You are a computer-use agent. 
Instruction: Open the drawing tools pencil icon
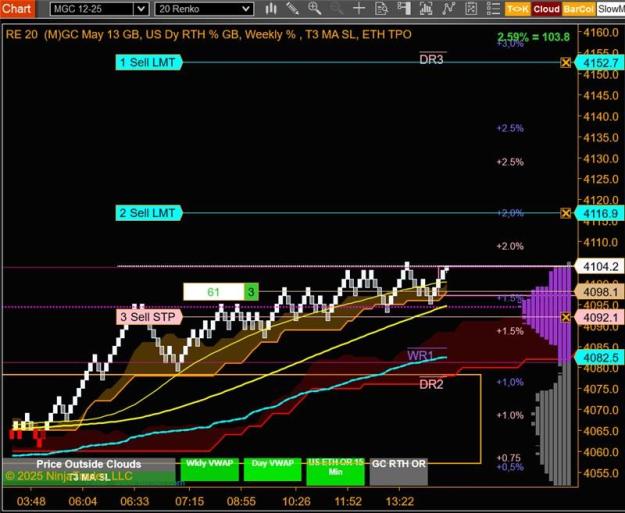pyautogui.click(x=293, y=9)
